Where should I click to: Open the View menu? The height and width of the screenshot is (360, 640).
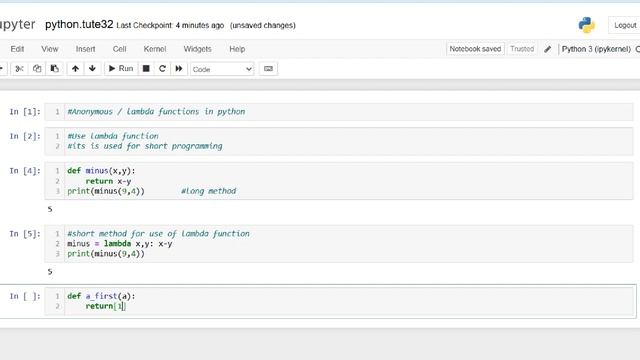point(50,49)
